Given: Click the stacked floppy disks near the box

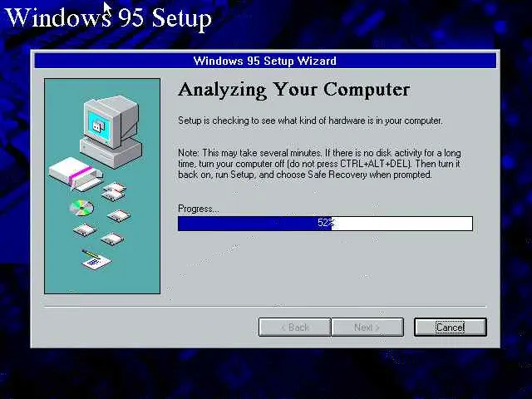Looking at the screenshot, I should click(x=114, y=192).
